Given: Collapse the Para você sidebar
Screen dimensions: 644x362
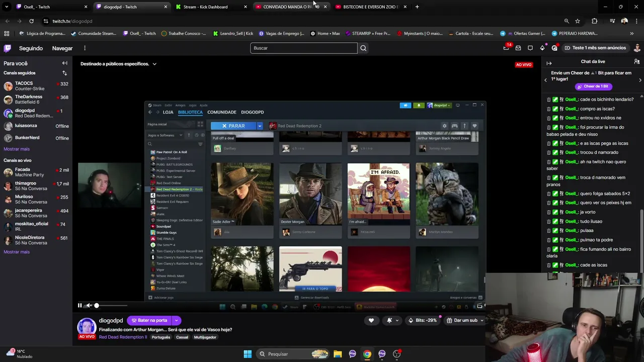Looking at the screenshot, I should [64, 63].
